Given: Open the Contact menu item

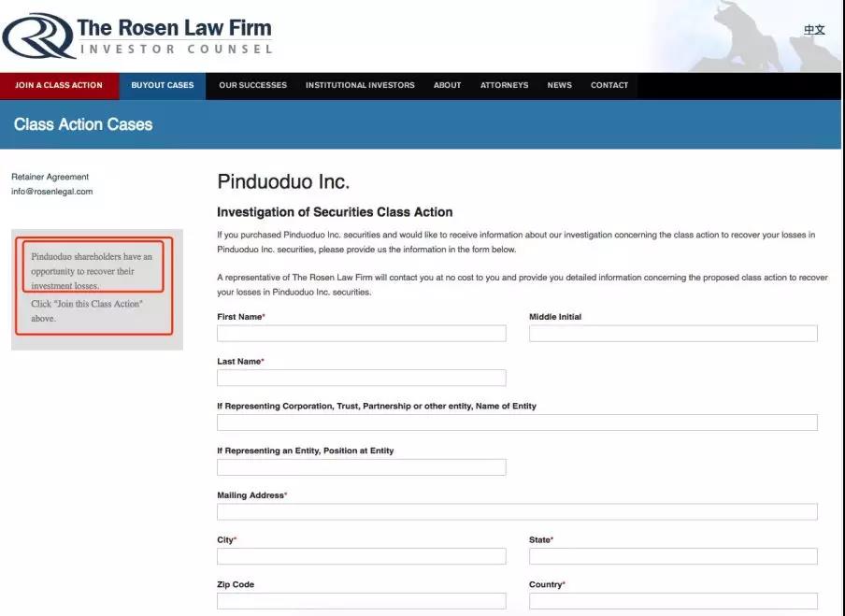Looking at the screenshot, I should pos(609,85).
